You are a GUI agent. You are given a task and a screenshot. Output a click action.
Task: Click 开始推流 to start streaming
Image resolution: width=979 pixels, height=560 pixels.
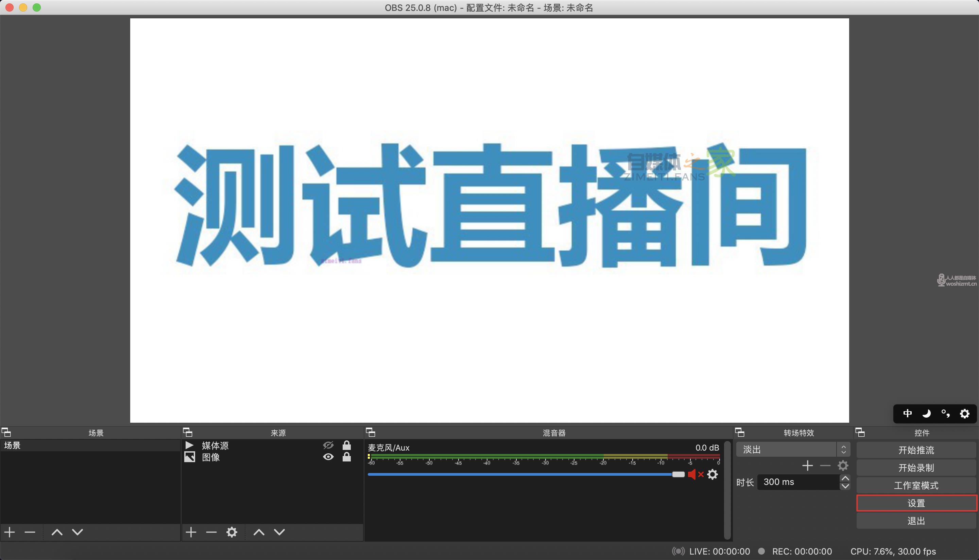tap(916, 450)
